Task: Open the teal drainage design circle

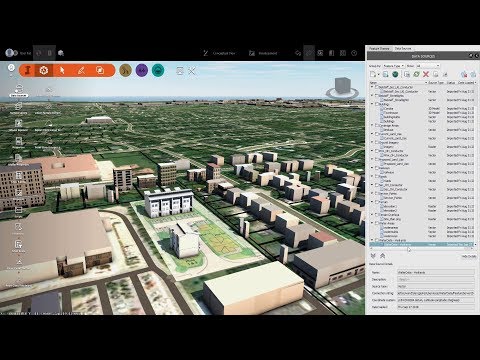Action: tap(158, 70)
